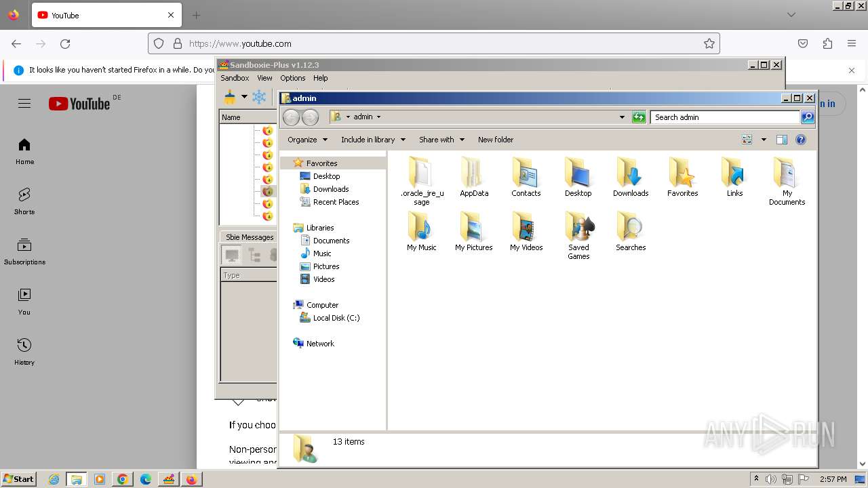The height and width of the screenshot is (488, 868).
Task: Click the Explorer forward navigation button
Action: pos(310,117)
